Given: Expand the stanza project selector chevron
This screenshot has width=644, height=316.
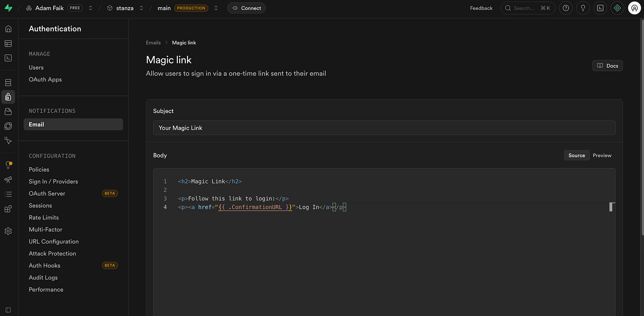Looking at the screenshot, I should pos(141,8).
